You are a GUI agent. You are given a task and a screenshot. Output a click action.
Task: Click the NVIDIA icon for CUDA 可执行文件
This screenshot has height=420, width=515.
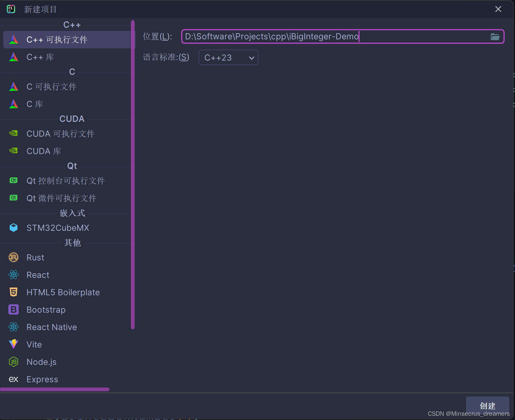coord(14,133)
